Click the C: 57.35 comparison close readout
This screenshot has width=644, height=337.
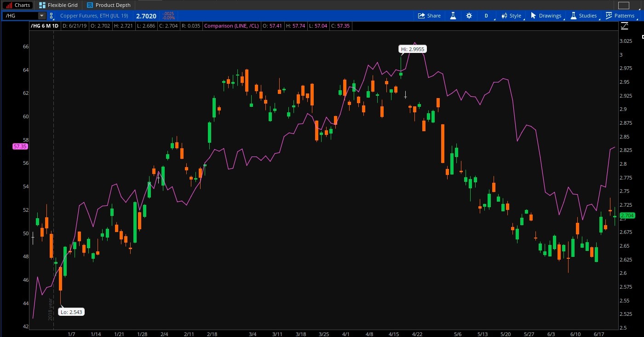[x=339, y=26]
